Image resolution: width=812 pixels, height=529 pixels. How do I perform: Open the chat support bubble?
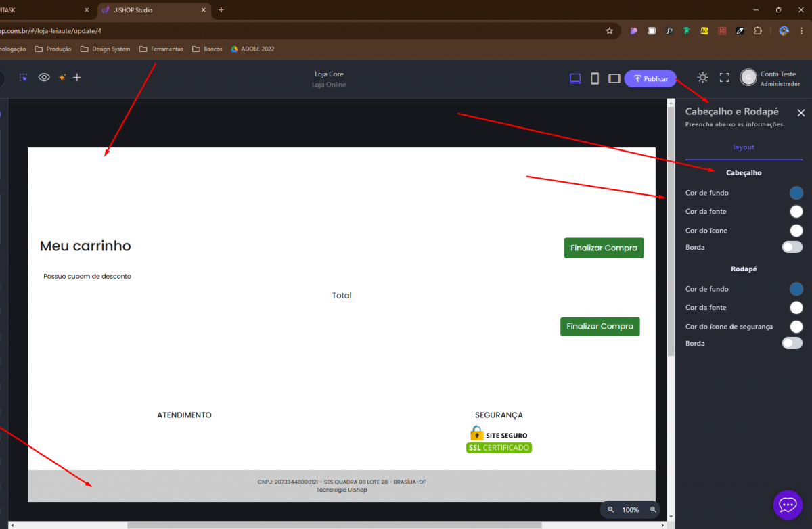(787, 505)
